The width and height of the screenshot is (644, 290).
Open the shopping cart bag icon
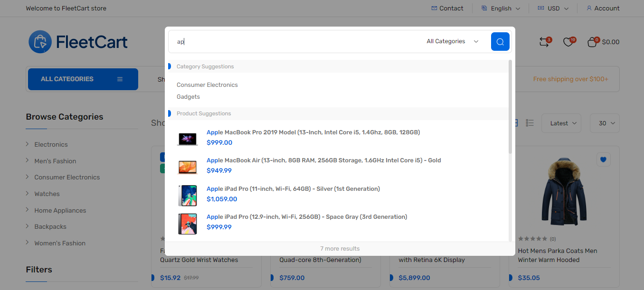pyautogui.click(x=592, y=42)
